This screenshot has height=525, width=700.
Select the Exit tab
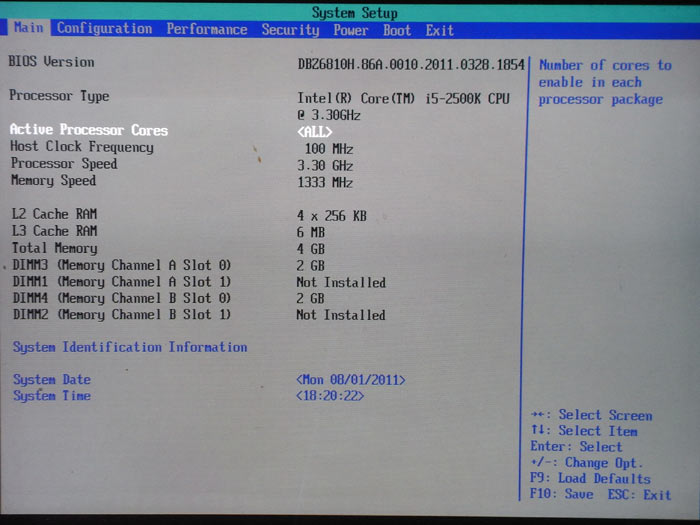tap(439, 30)
